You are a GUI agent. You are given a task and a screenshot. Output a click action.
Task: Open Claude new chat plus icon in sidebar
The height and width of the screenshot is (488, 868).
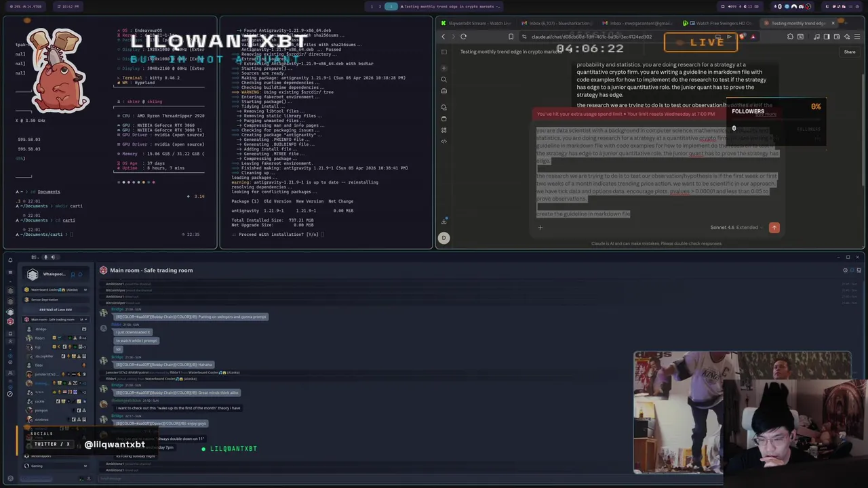(x=444, y=68)
